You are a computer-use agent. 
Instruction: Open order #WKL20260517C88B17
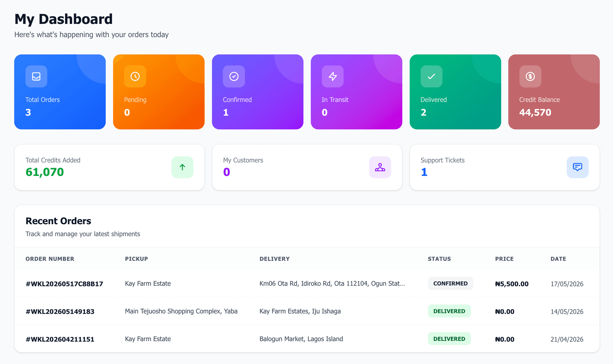point(64,284)
